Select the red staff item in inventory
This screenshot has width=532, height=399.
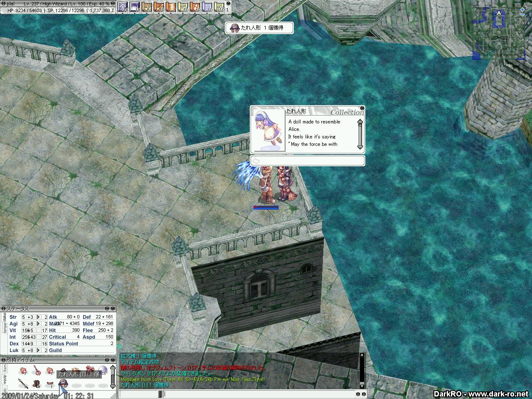(37, 370)
